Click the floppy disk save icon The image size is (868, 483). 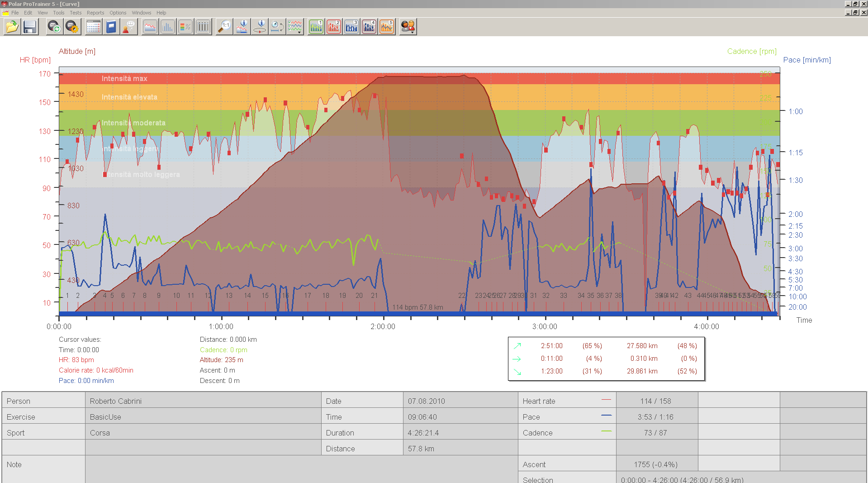coord(30,27)
